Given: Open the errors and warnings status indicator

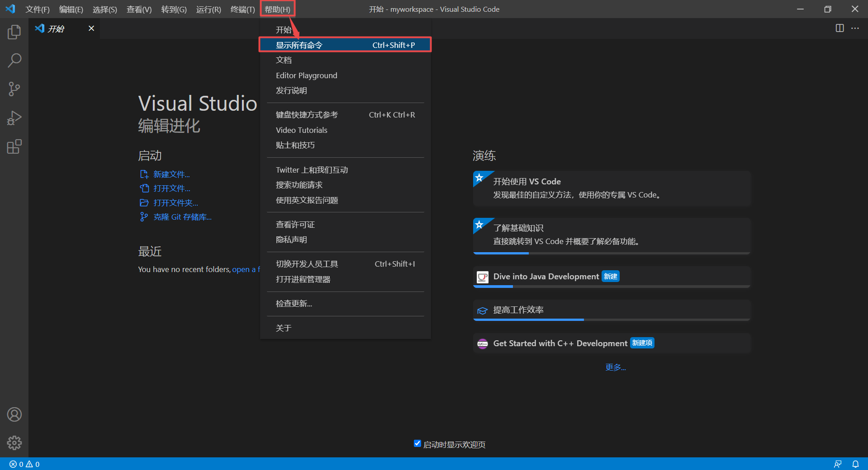Looking at the screenshot, I should pos(25,464).
